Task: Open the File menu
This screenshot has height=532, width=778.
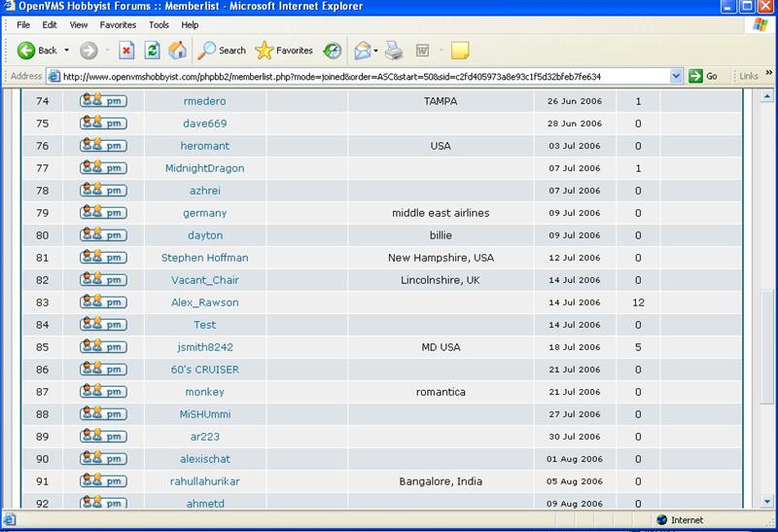Action: point(23,25)
